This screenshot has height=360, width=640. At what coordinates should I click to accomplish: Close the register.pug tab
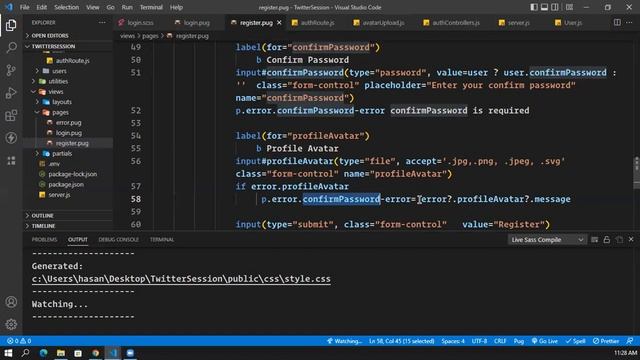tap(279, 23)
